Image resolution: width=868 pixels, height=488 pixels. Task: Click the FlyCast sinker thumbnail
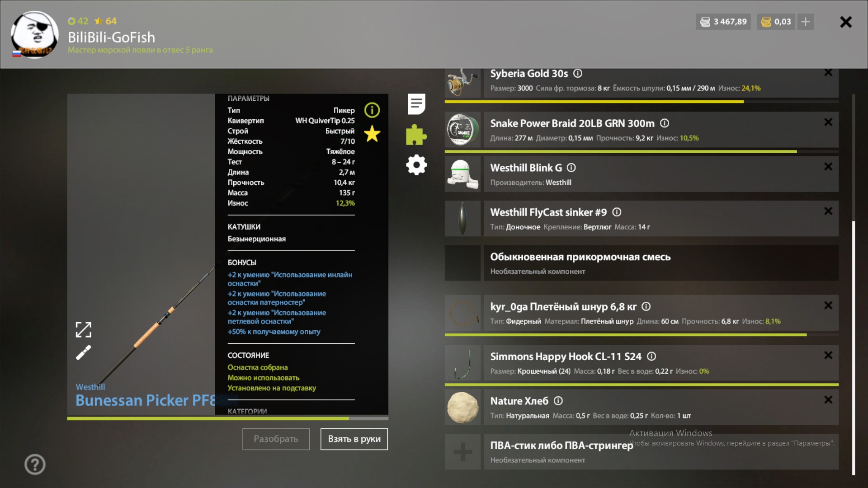point(462,218)
